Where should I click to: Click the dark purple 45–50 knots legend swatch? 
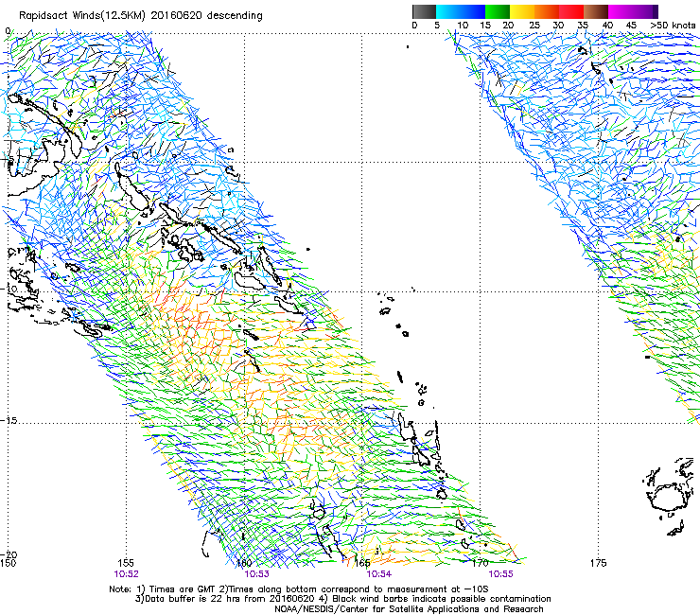[x=645, y=11]
